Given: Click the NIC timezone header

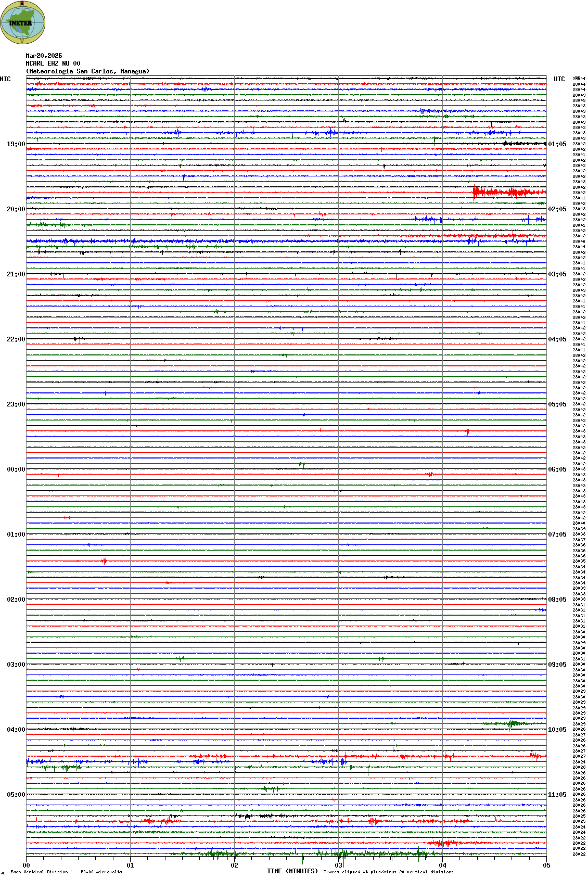Looking at the screenshot, I should pos(5,79).
